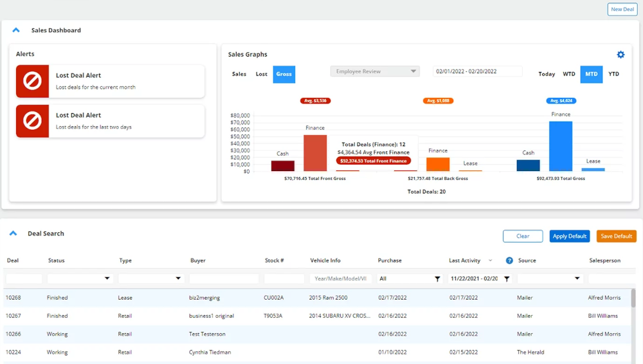Switch graph to Lost view
This screenshot has width=643, height=364.
(x=262, y=74)
